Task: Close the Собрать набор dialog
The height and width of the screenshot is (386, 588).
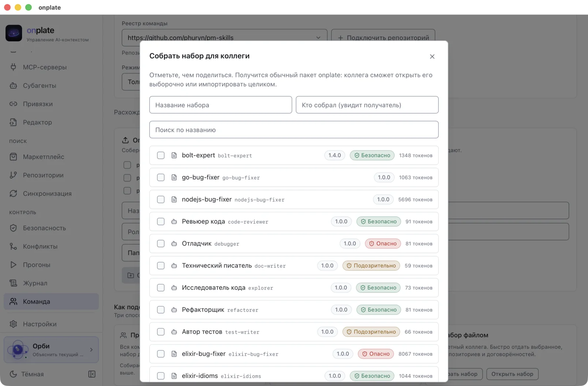Action: click(x=432, y=57)
